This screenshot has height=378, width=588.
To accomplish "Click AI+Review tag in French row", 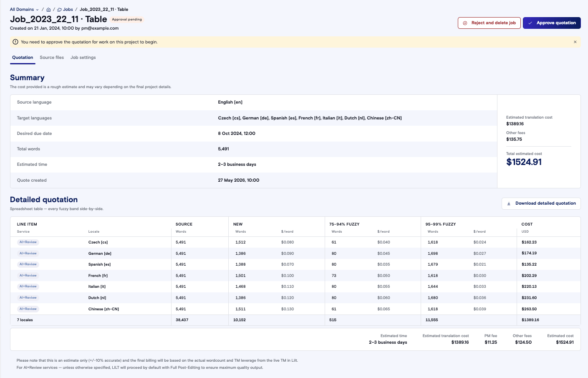I will pyautogui.click(x=28, y=276).
